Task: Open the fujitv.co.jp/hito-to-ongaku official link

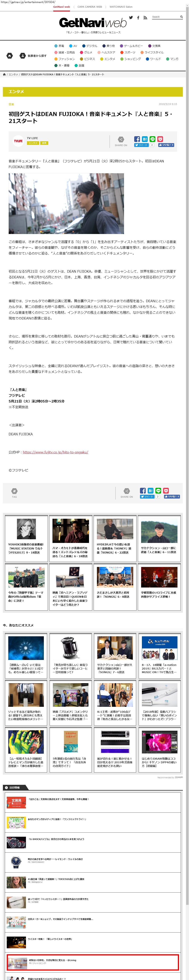Action: 55,452
